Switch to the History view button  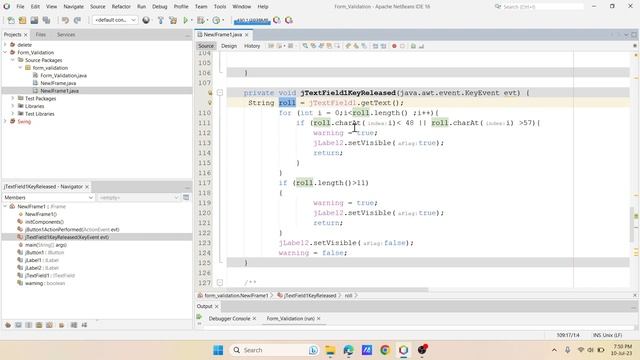pos(252,46)
